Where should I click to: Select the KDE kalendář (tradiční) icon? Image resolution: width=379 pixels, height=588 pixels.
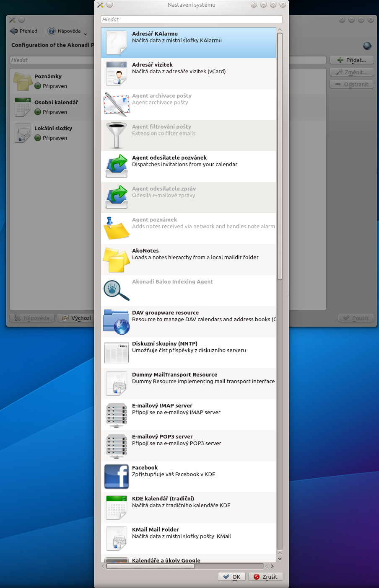116,508
